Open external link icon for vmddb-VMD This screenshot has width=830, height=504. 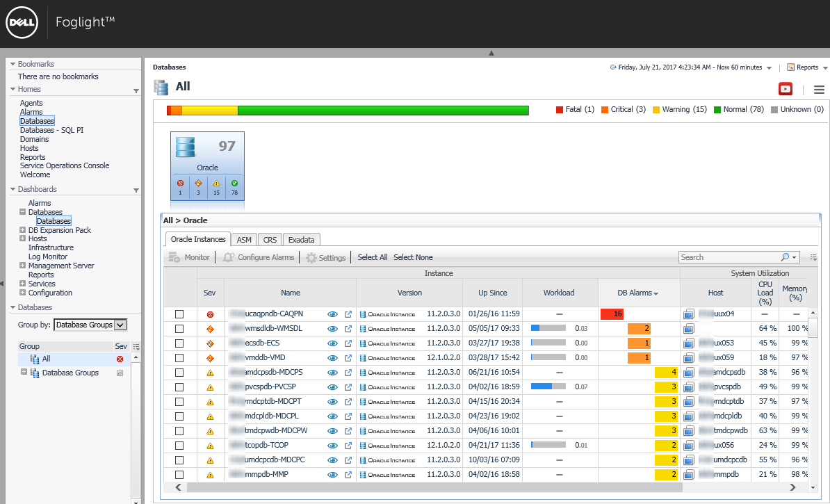point(348,358)
